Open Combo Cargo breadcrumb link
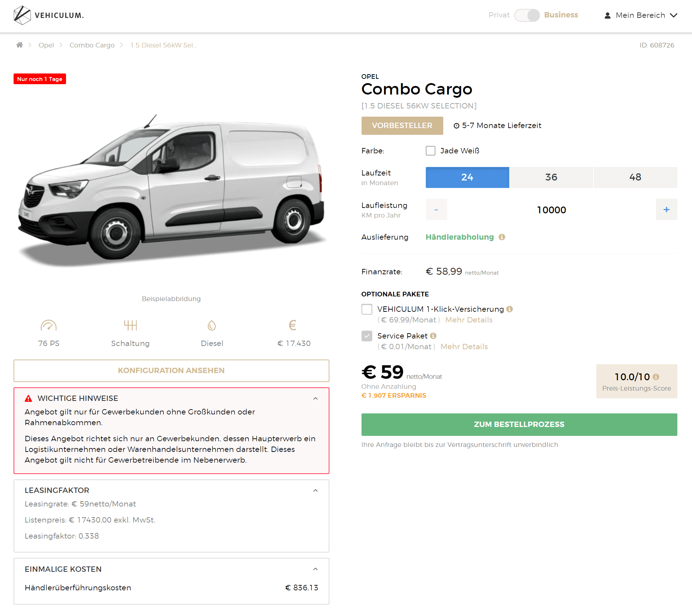The height and width of the screenshot is (616, 692). pos(92,45)
